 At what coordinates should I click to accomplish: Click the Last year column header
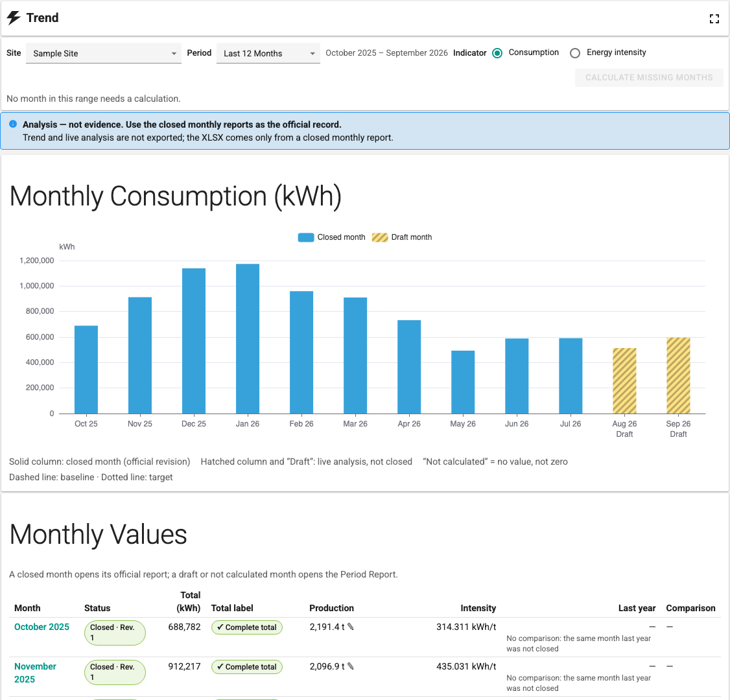pos(637,608)
